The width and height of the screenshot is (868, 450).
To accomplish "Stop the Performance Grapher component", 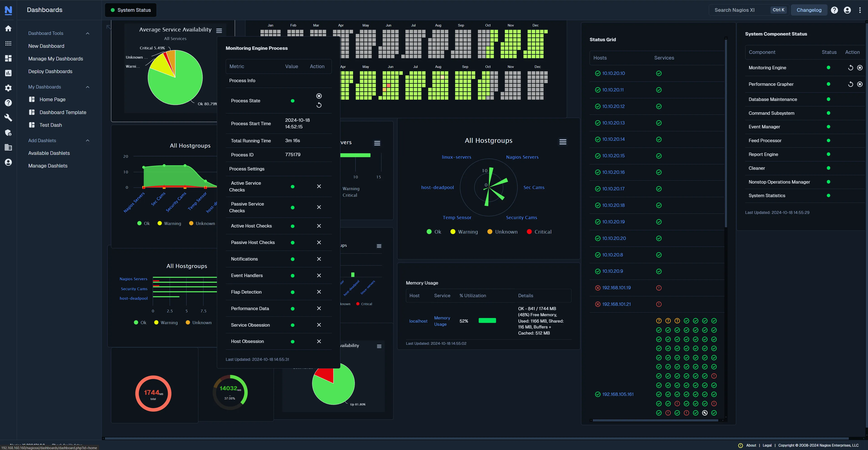I will [860, 84].
